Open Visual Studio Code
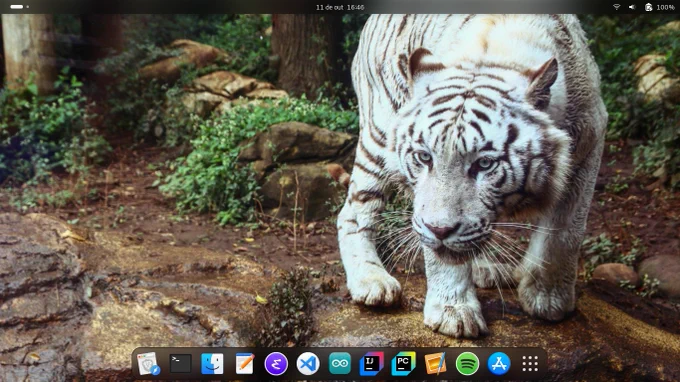 (x=308, y=363)
